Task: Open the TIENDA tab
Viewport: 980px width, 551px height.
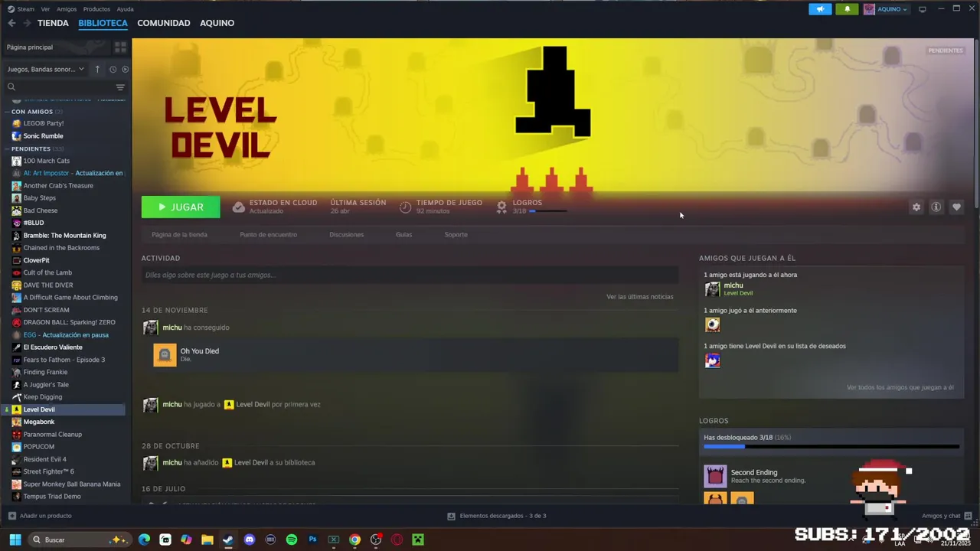Action: pyautogui.click(x=53, y=23)
